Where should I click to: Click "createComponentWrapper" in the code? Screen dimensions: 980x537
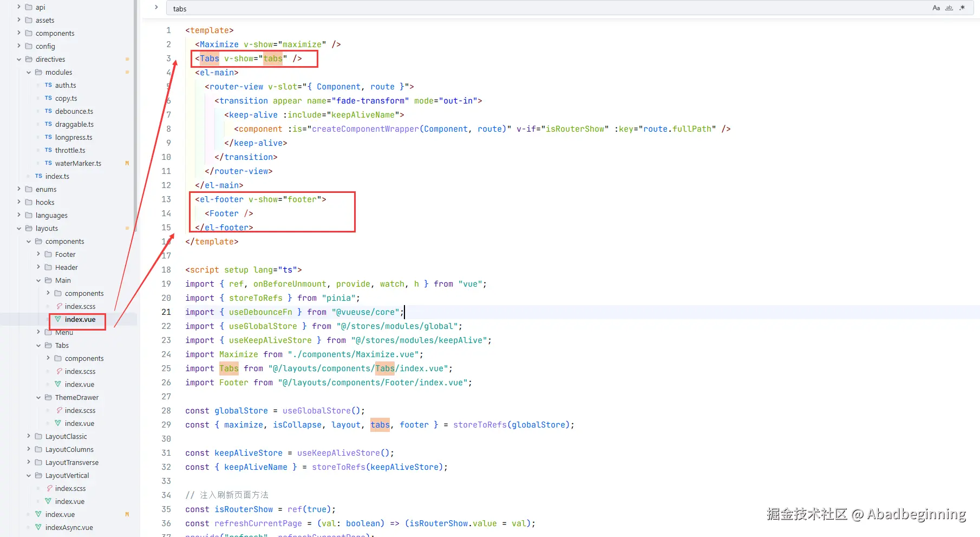click(365, 129)
